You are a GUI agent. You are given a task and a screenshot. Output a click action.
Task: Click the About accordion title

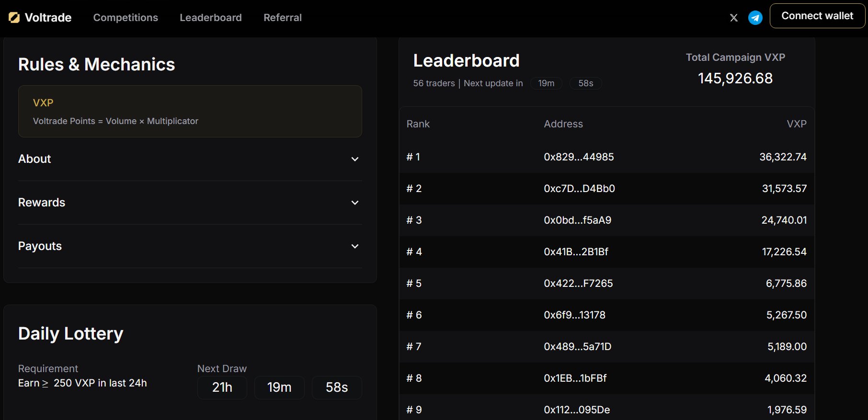[34, 159]
